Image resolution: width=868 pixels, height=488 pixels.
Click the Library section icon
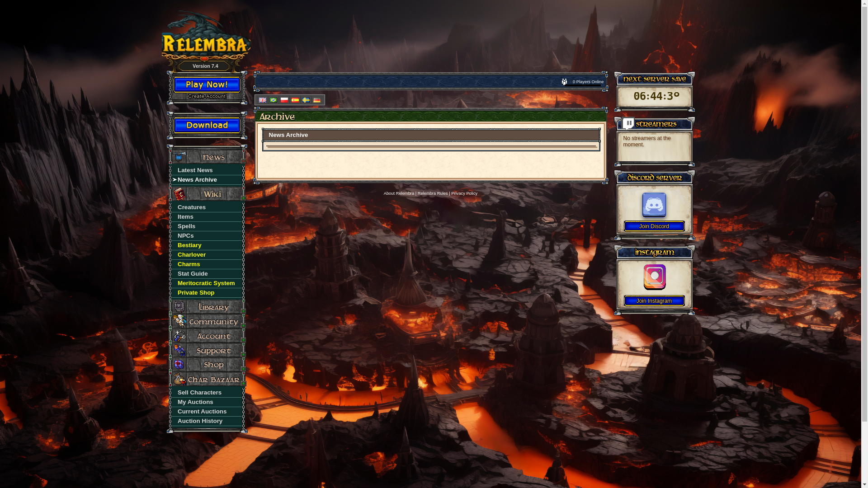pyautogui.click(x=179, y=307)
